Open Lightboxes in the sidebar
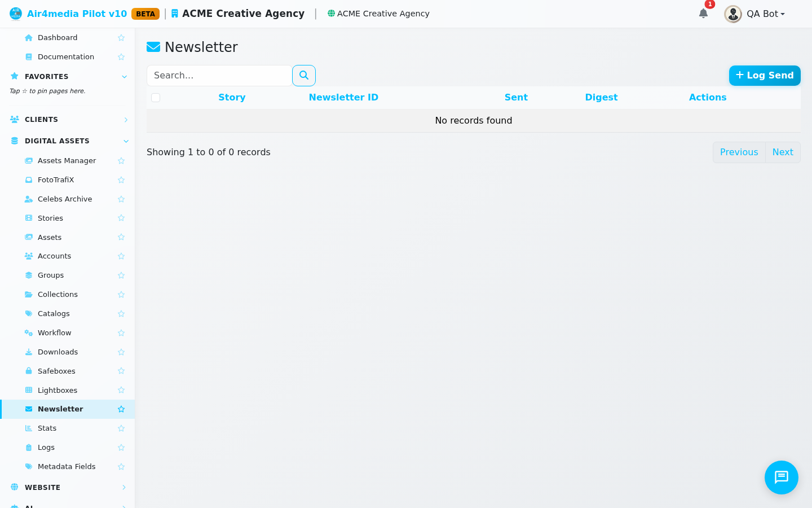This screenshot has height=508, width=812. (x=58, y=391)
